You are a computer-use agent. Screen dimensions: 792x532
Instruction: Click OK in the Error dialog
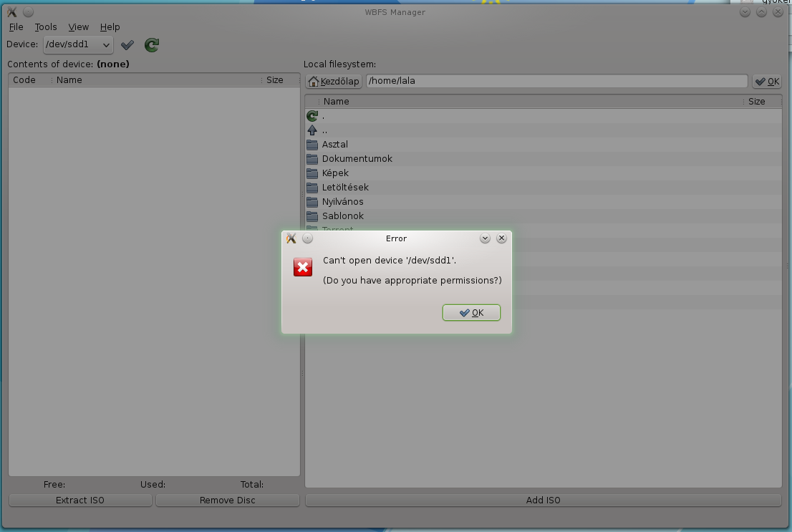point(471,313)
